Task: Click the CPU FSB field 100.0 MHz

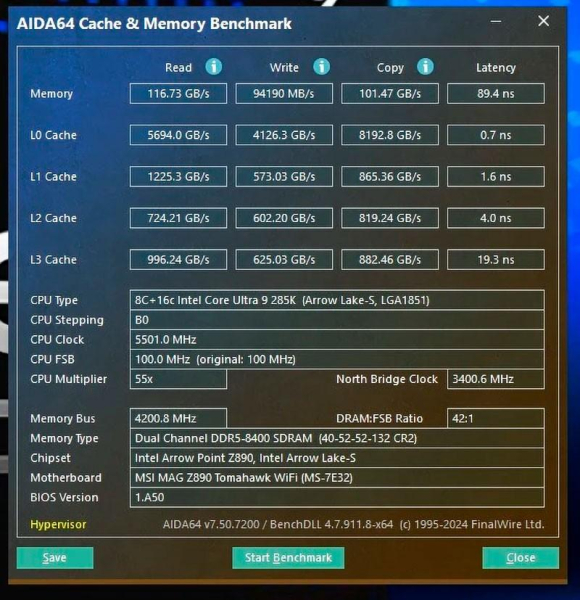Action: 337,359
